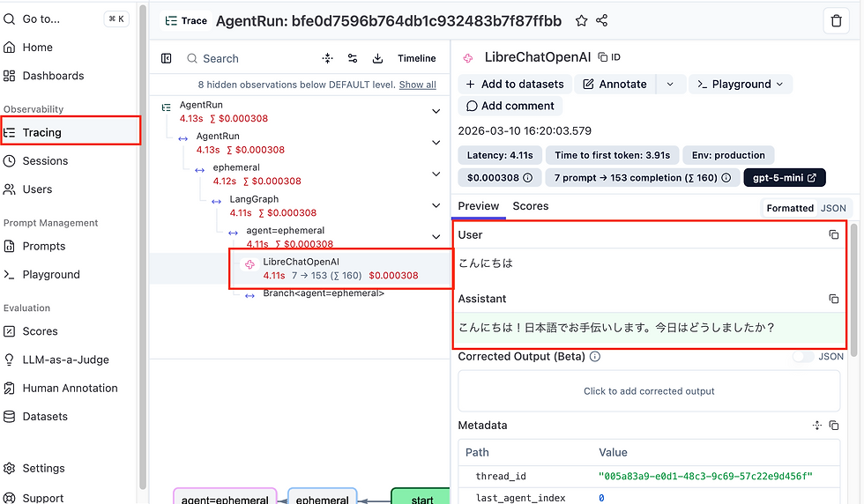Collapse the agent=ephemeral span chevron
Image resolution: width=864 pixels, height=504 pixels.
click(x=436, y=237)
